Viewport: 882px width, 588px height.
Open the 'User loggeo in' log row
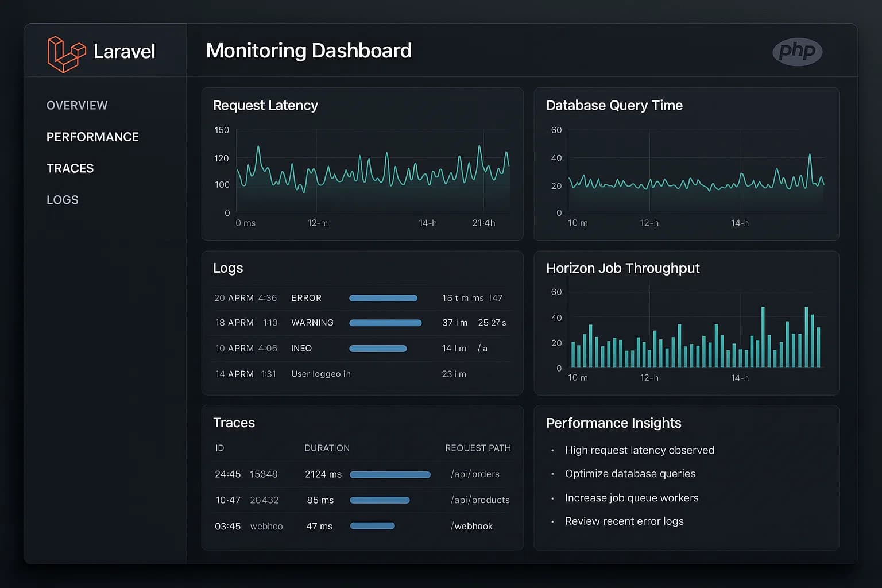[x=320, y=374]
